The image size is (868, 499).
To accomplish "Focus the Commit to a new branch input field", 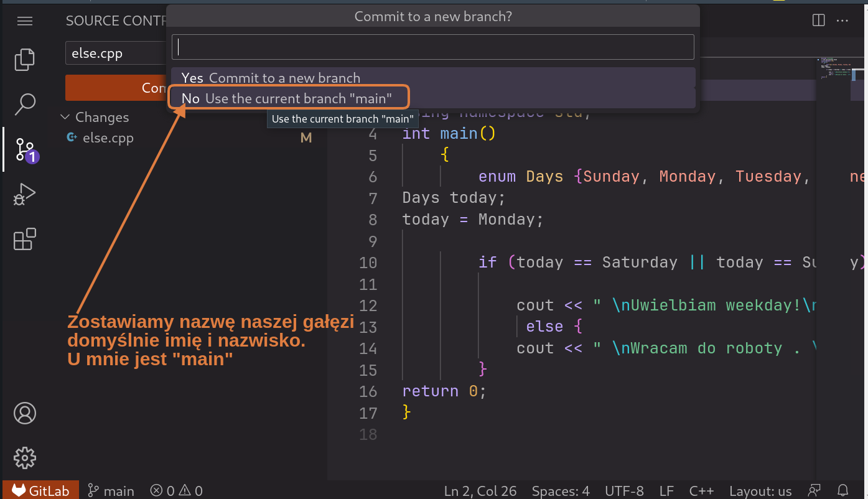I will coord(433,47).
